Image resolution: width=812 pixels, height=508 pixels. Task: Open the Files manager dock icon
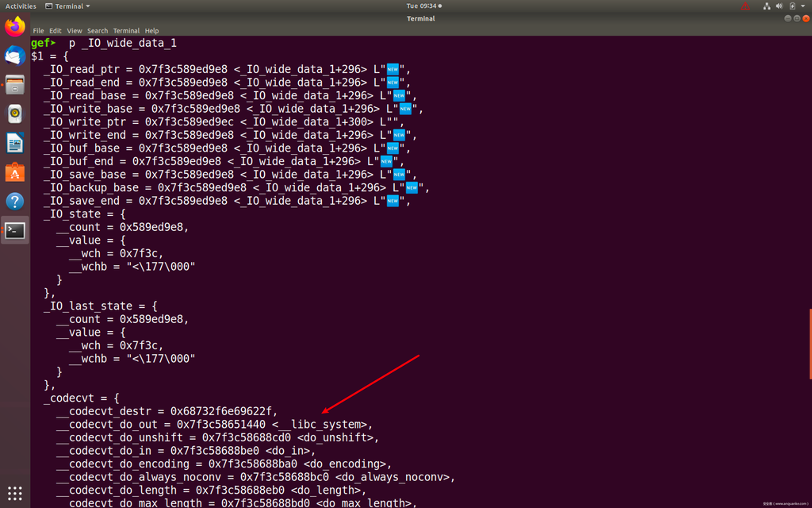[15, 85]
